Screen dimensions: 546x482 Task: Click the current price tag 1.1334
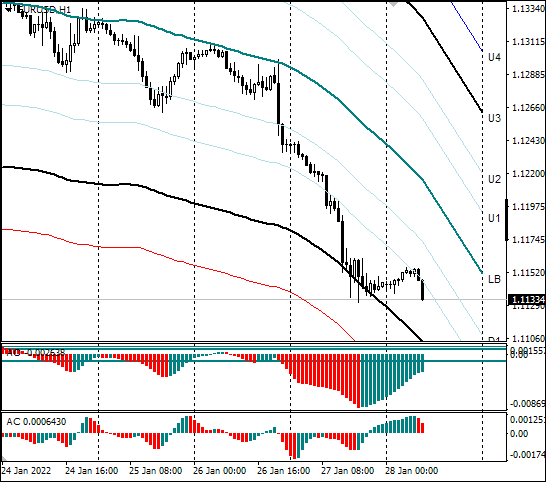click(527, 300)
